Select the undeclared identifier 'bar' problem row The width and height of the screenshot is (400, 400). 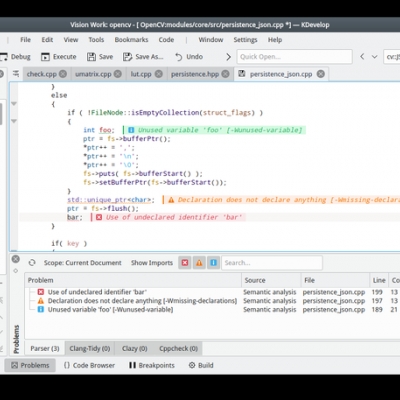pos(213,292)
